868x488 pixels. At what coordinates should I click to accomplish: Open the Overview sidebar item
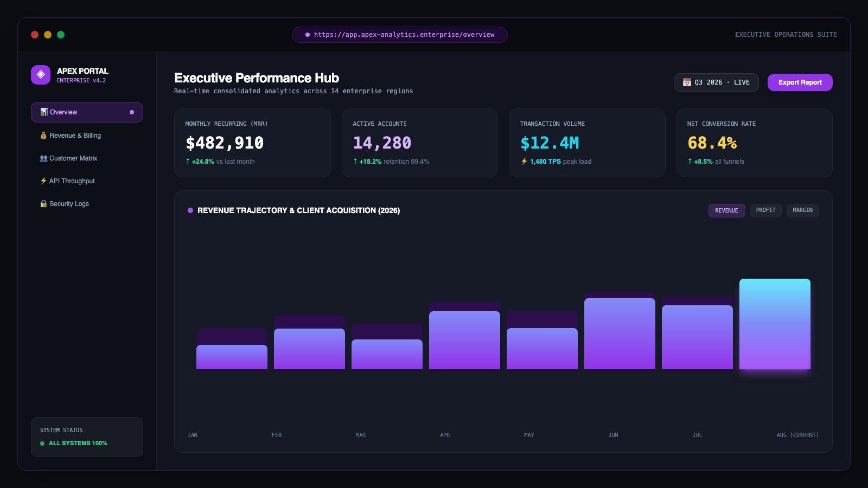[x=87, y=112]
